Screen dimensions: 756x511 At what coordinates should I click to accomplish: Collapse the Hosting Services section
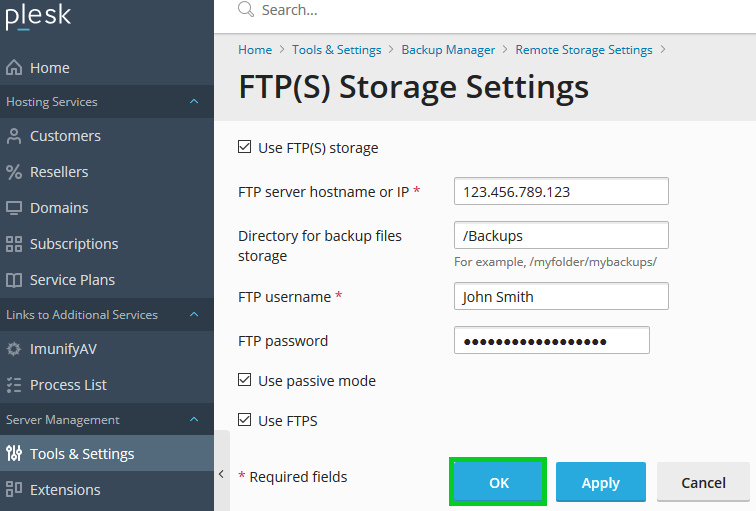click(x=194, y=102)
